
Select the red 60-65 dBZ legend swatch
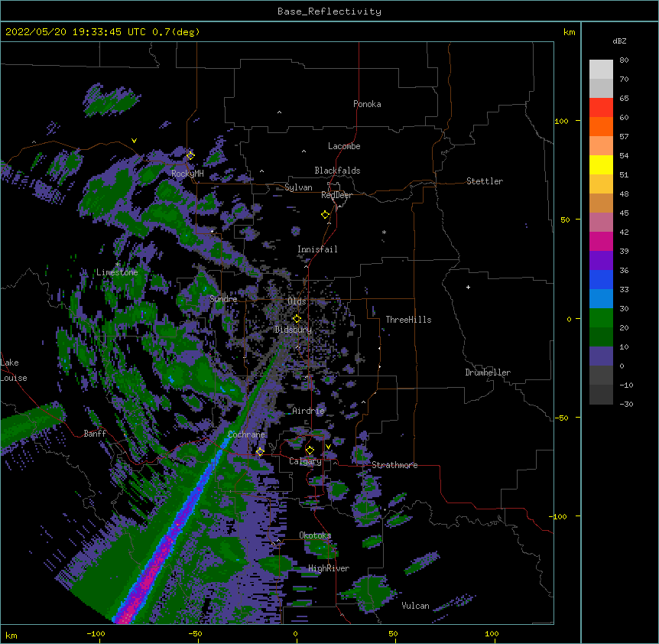tap(601, 107)
